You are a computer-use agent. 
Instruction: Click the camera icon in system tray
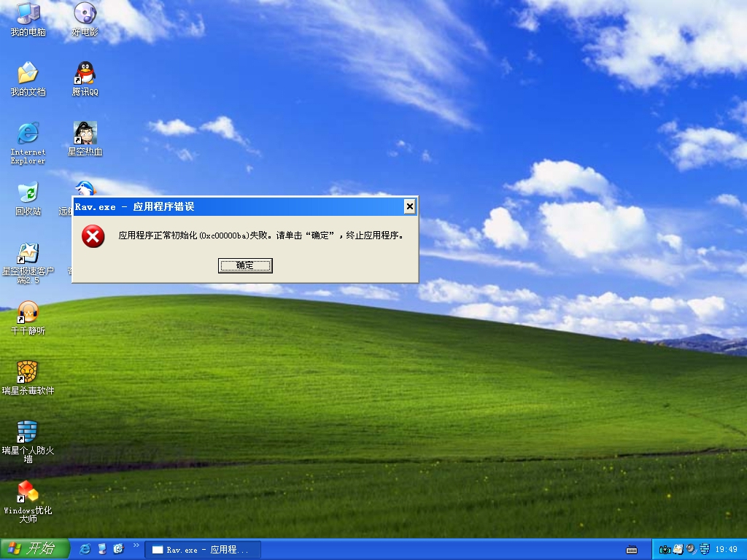coord(665,550)
